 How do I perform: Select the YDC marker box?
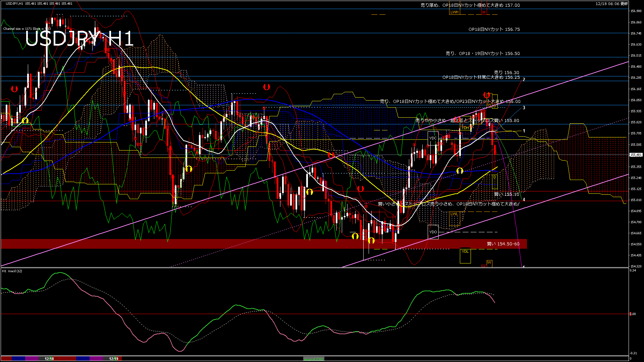[433, 138]
